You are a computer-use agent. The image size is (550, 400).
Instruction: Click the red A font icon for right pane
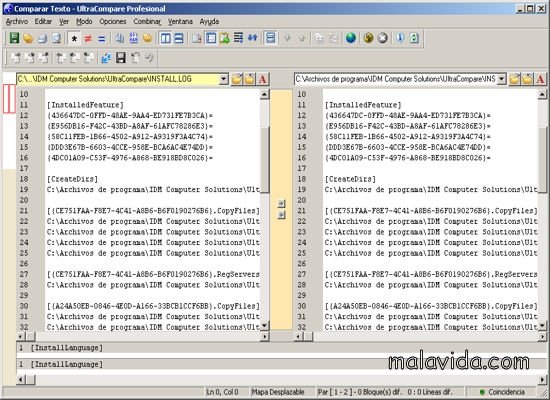(x=540, y=79)
